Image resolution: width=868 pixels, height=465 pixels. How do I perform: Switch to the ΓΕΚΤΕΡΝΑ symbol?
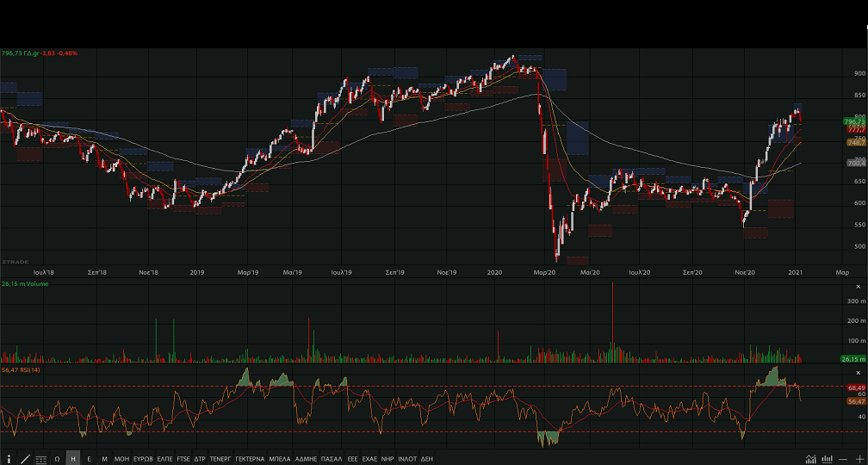tap(250, 459)
